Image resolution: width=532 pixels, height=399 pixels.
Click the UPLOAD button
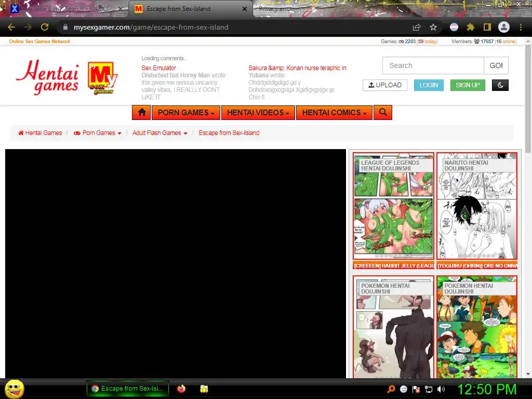(x=385, y=85)
